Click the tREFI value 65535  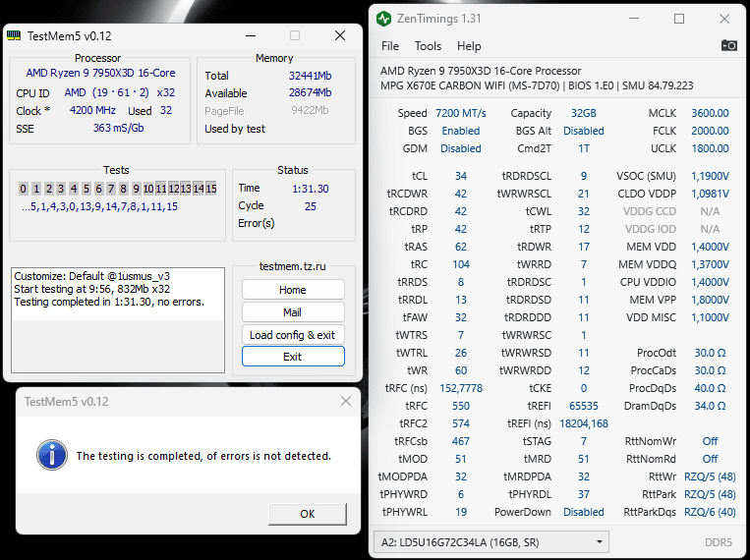coord(584,406)
